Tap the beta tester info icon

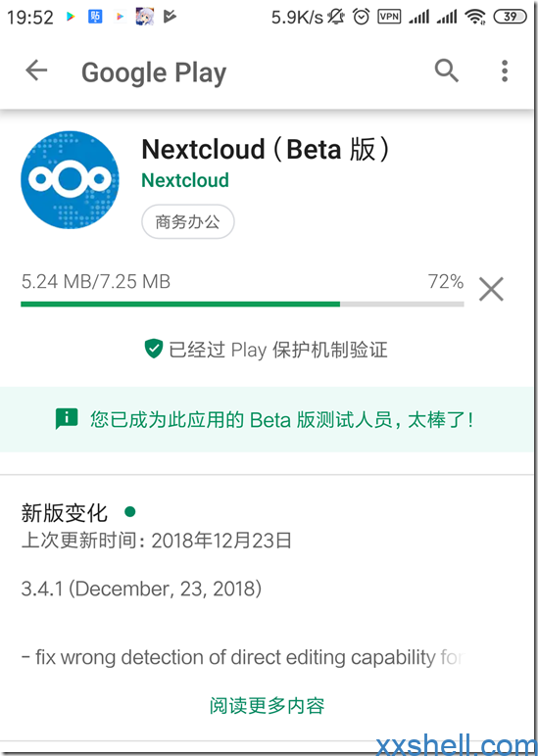tap(66, 418)
